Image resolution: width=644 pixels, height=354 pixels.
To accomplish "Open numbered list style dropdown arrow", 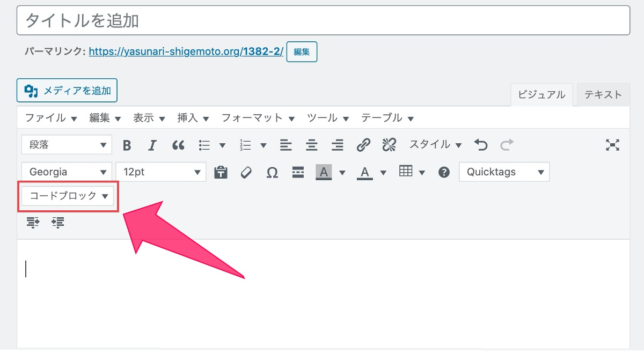I will 264,145.
